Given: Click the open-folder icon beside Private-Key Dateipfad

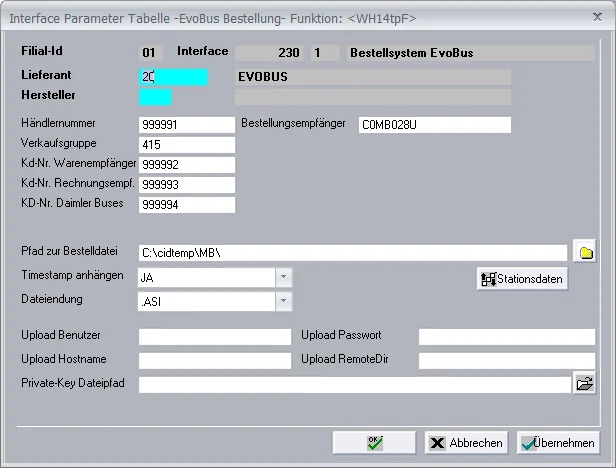Looking at the screenshot, I should 585,383.
